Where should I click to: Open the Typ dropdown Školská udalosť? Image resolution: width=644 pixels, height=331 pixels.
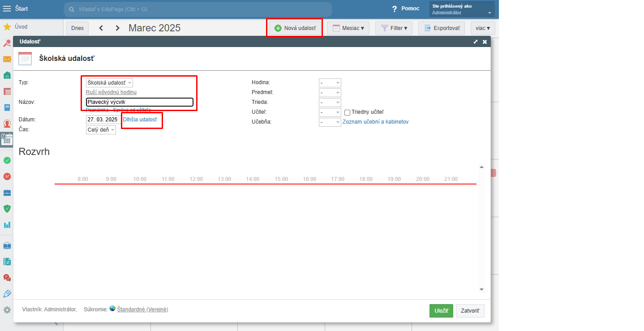click(109, 83)
